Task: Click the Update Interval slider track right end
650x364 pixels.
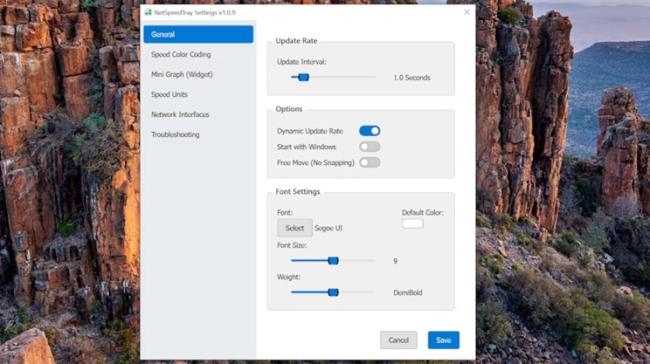Action: click(373, 77)
